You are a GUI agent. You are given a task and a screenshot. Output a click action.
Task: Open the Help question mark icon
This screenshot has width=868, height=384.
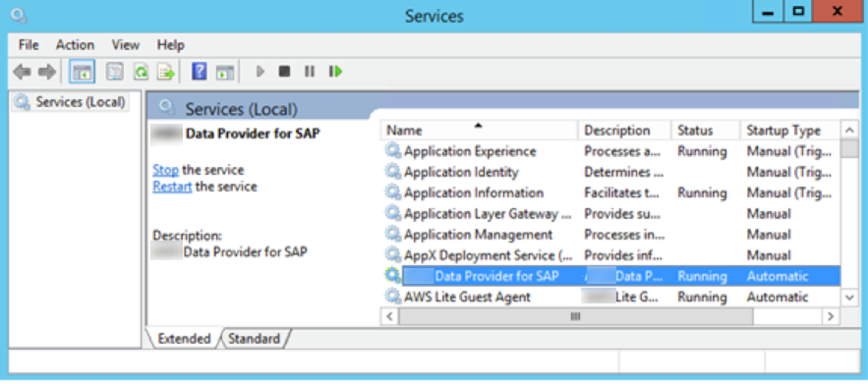[x=199, y=72]
